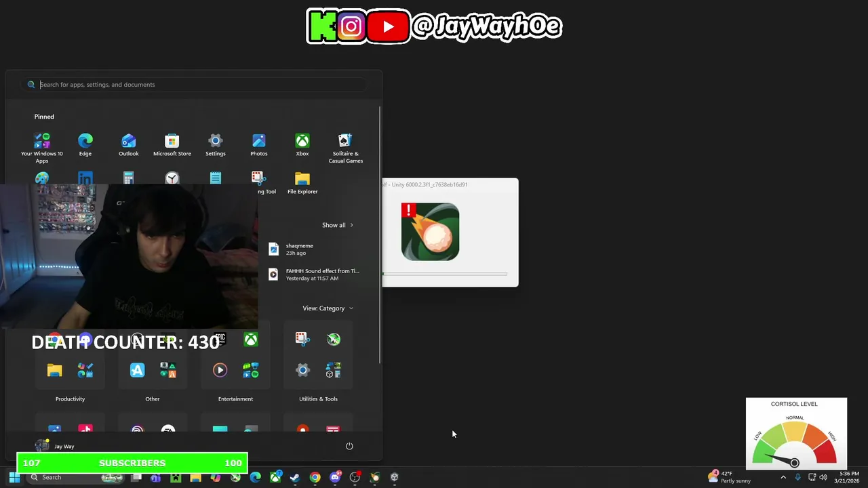Open the Utilities & Tools category label
The width and height of the screenshot is (868, 488).
(318, 399)
